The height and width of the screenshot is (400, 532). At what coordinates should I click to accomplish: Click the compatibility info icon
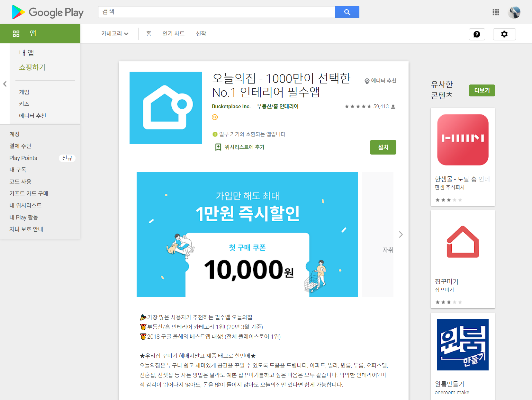pyautogui.click(x=215, y=134)
